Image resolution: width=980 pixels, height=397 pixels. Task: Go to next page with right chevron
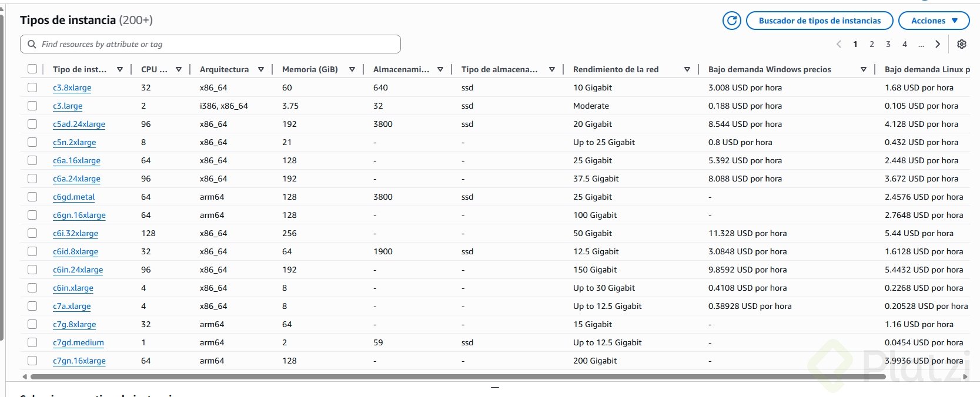coord(938,44)
